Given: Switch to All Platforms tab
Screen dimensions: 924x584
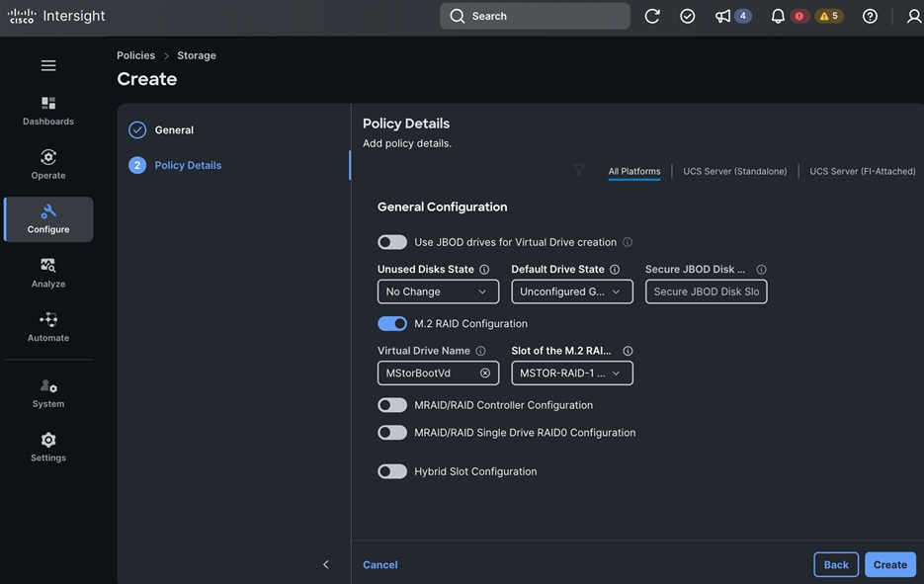Looking at the screenshot, I should pos(634,172).
